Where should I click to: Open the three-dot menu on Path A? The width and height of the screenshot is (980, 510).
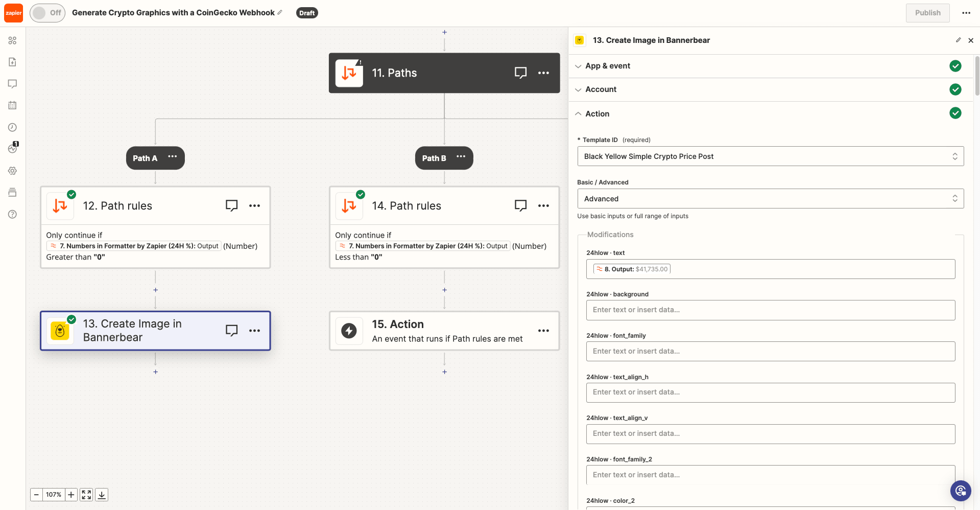pos(172,156)
